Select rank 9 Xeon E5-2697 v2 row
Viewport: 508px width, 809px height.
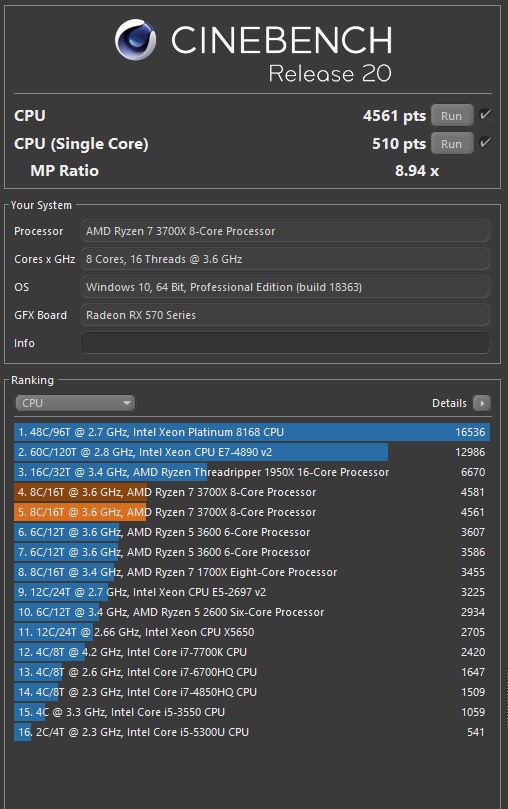click(x=252, y=592)
